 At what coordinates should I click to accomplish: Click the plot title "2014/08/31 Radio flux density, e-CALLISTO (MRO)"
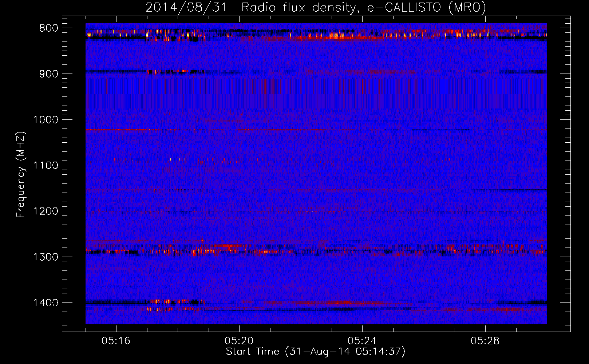coord(316,7)
